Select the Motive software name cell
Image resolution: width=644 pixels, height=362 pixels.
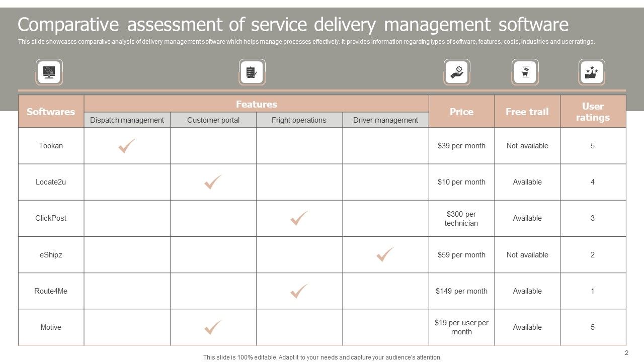pyautogui.click(x=51, y=327)
